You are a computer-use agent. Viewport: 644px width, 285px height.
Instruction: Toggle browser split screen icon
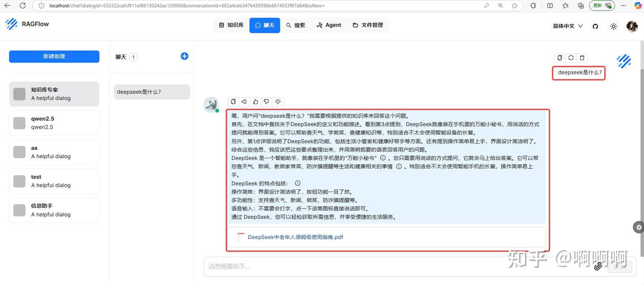coord(550,6)
